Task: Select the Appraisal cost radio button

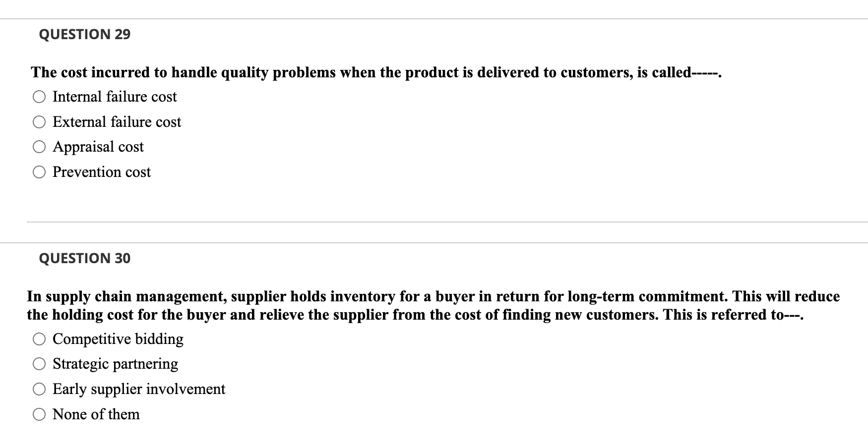Action: click(39, 147)
